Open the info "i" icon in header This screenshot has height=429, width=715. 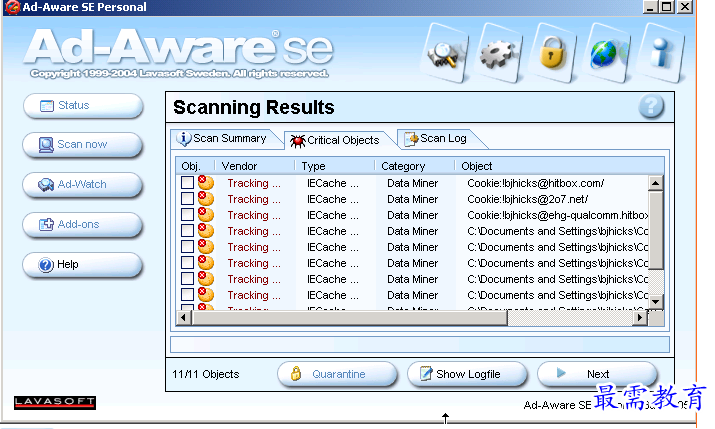pyautogui.click(x=660, y=53)
